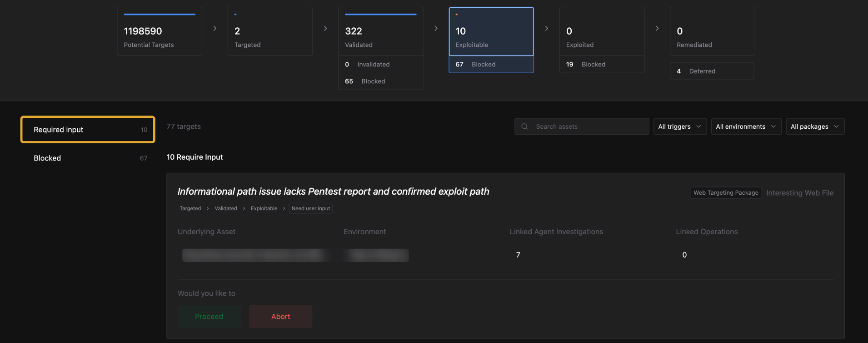Viewport: 868px width, 343px height.
Task: Click the chevron after Potential Targets card
Action: coord(215,28)
